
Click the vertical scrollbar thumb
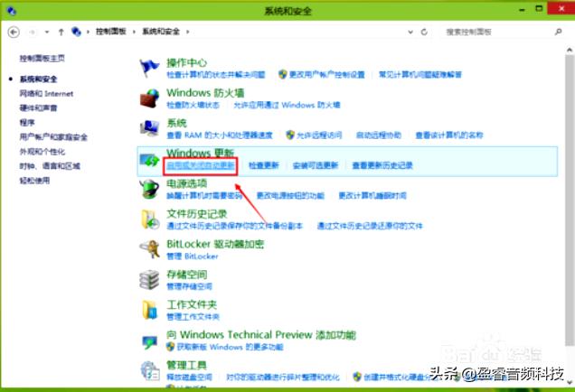tap(570, 200)
